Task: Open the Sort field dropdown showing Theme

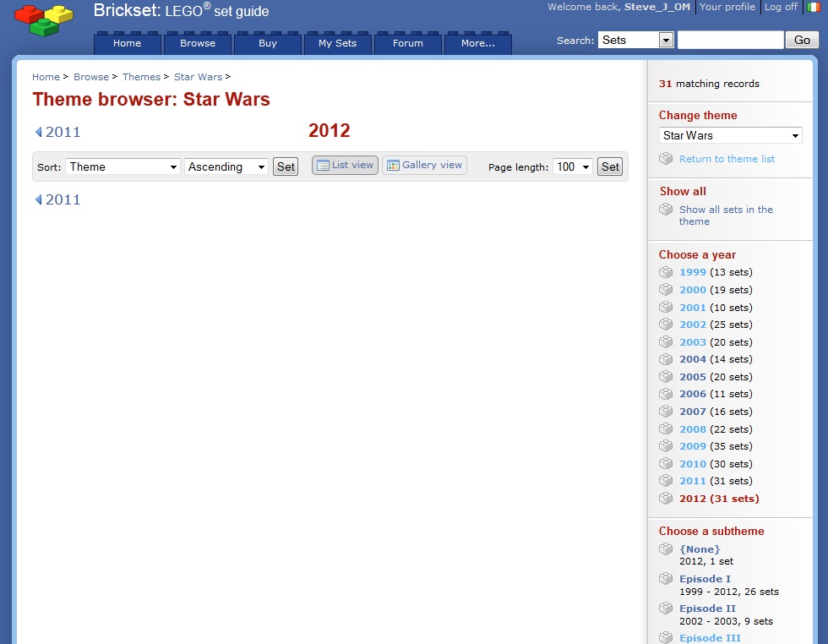Action: pyautogui.click(x=123, y=167)
